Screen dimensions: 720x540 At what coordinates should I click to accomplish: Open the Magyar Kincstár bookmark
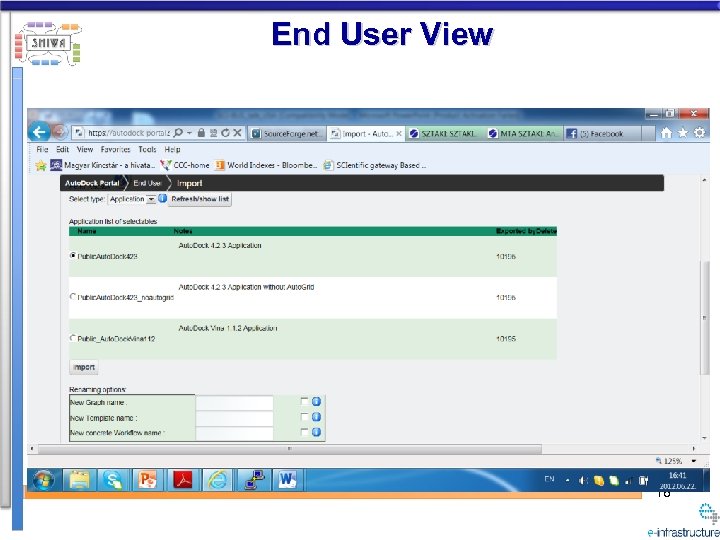(103, 165)
